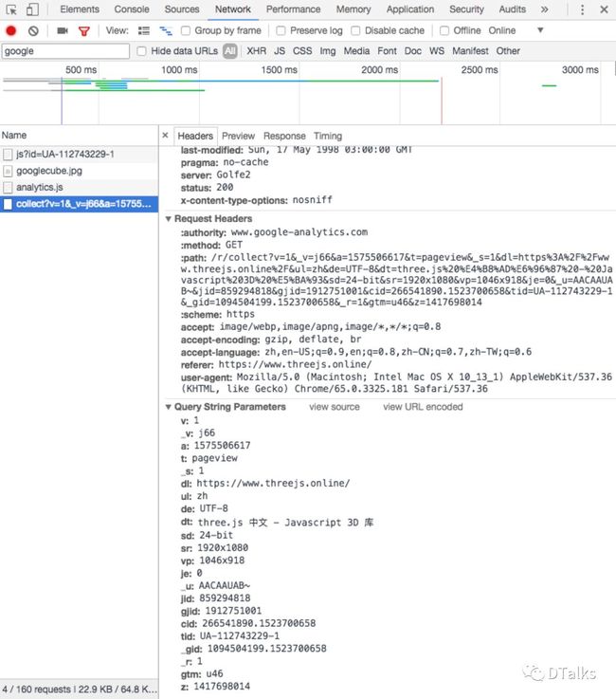Close the request details pane
The width and height of the screenshot is (616, 699).
[x=165, y=135]
